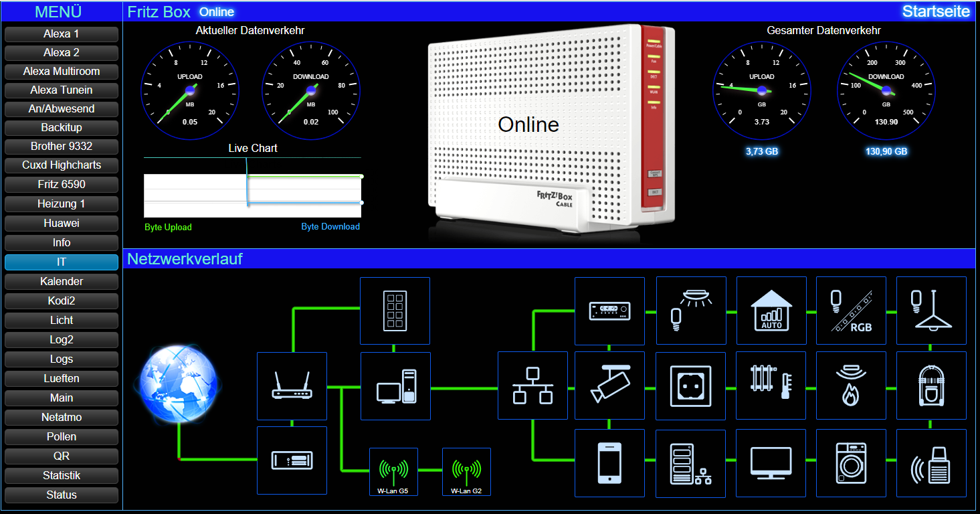Open Brother 9332 page
Screen dimensions: 980x514
click(x=62, y=146)
